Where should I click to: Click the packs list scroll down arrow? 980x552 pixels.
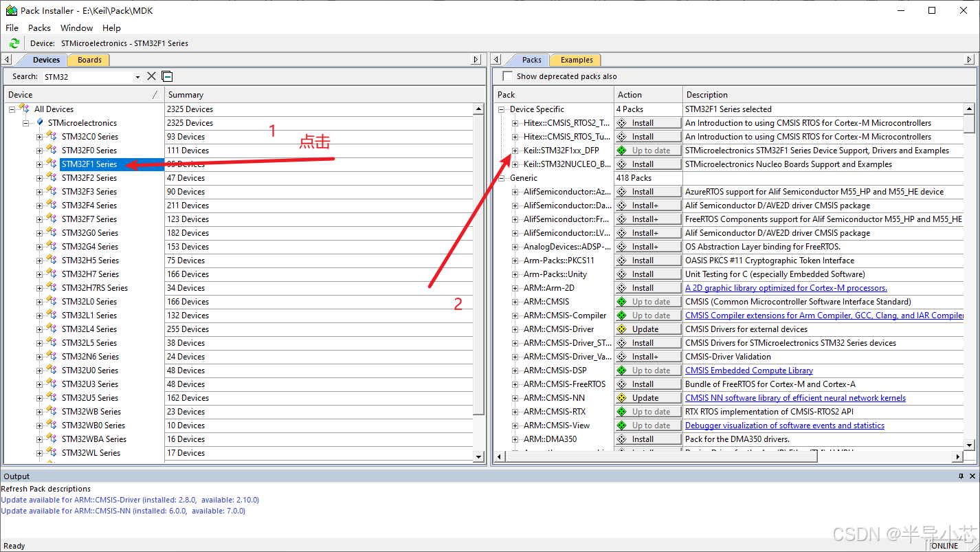click(x=969, y=445)
